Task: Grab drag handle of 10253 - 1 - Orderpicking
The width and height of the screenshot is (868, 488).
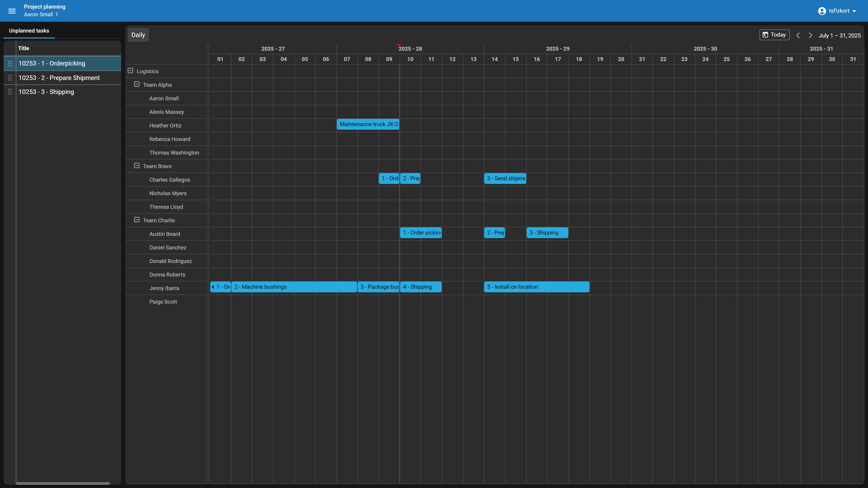Action: [10, 63]
